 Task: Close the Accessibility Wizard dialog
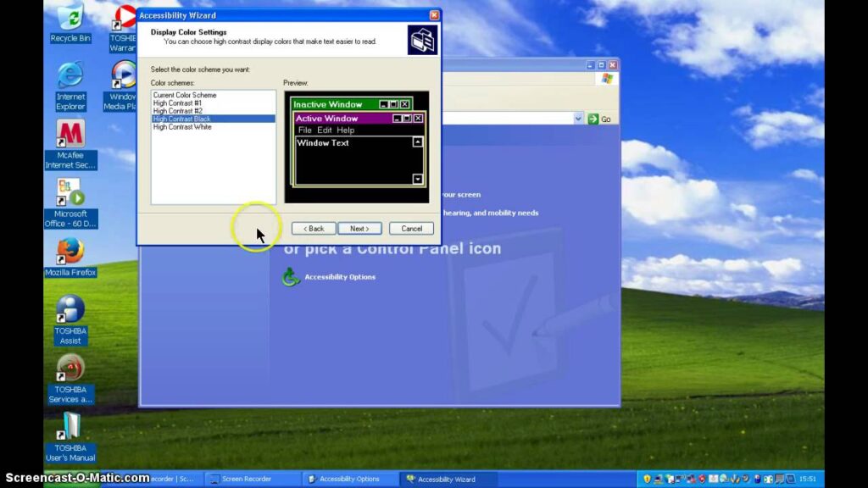pyautogui.click(x=434, y=15)
